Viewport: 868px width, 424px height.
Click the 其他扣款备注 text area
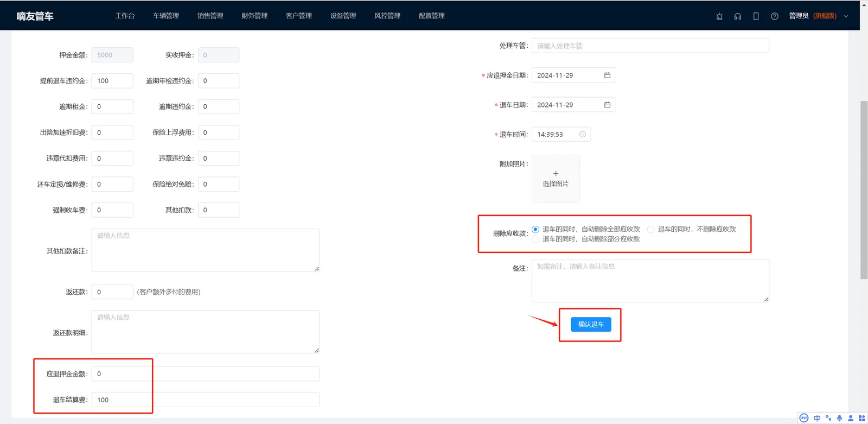206,250
